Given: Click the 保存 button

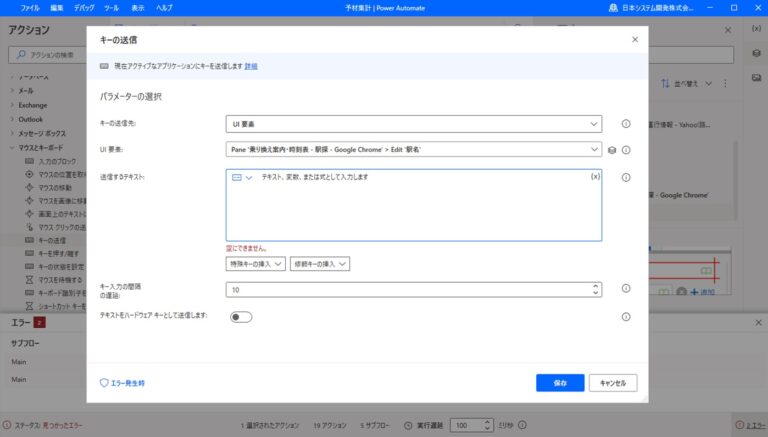Looking at the screenshot, I should (x=560, y=383).
